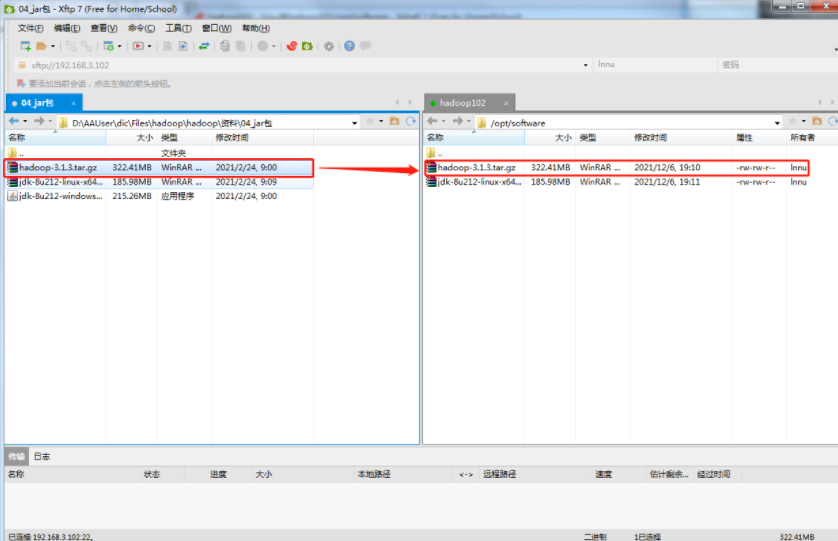This screenshot has width=838, height=541.
Task: Click the Open session folder icon
Action: click(41, 46)
